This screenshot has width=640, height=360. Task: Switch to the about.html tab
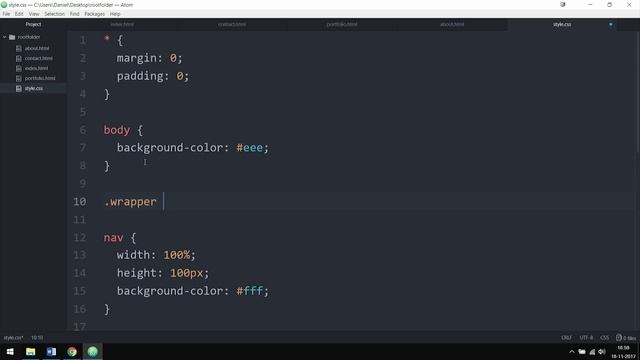pyautogui.click(x=452, y=24)
